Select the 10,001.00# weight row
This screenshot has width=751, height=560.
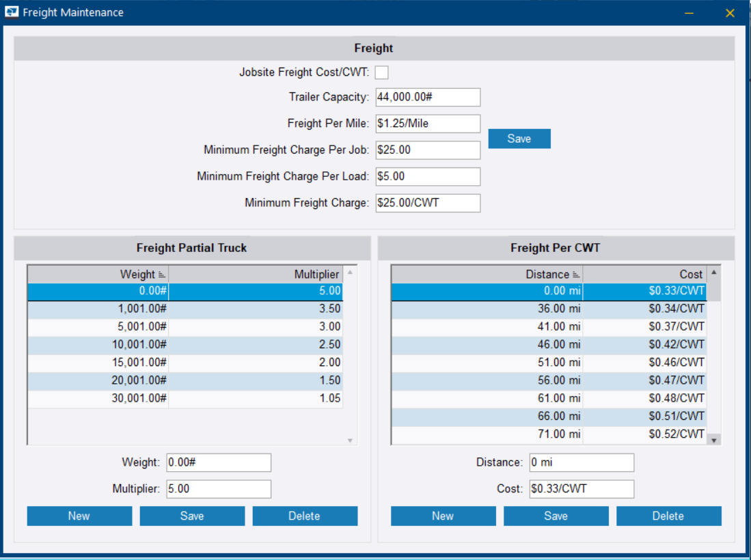coord(185,345)
